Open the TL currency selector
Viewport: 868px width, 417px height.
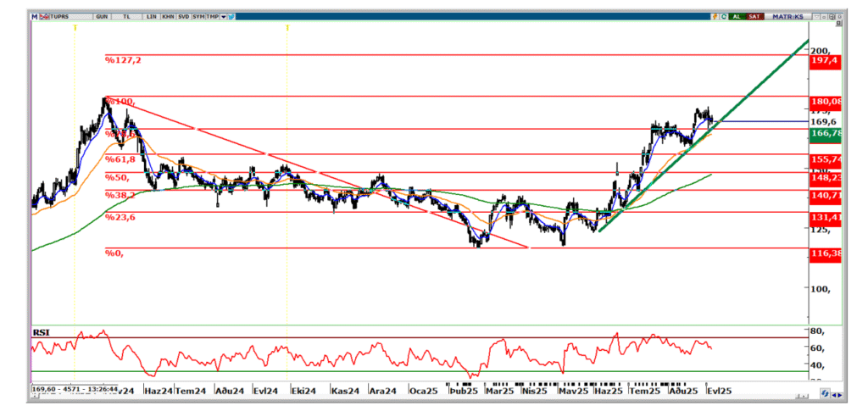pos(126,16)
